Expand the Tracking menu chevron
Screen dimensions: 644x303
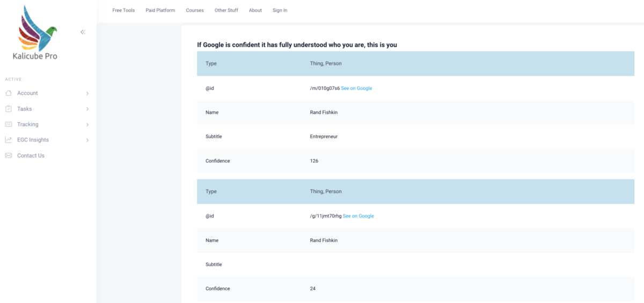(x=87, y=124)
